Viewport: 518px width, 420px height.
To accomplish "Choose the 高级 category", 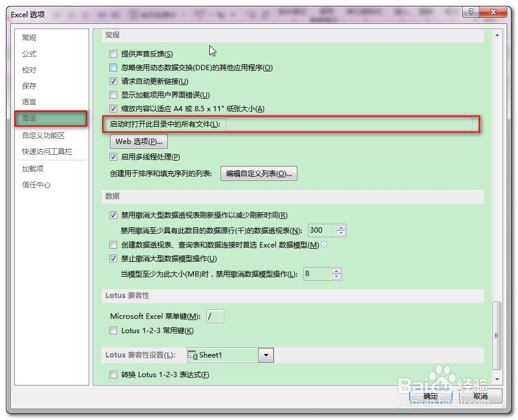I will tap(51, 118).
